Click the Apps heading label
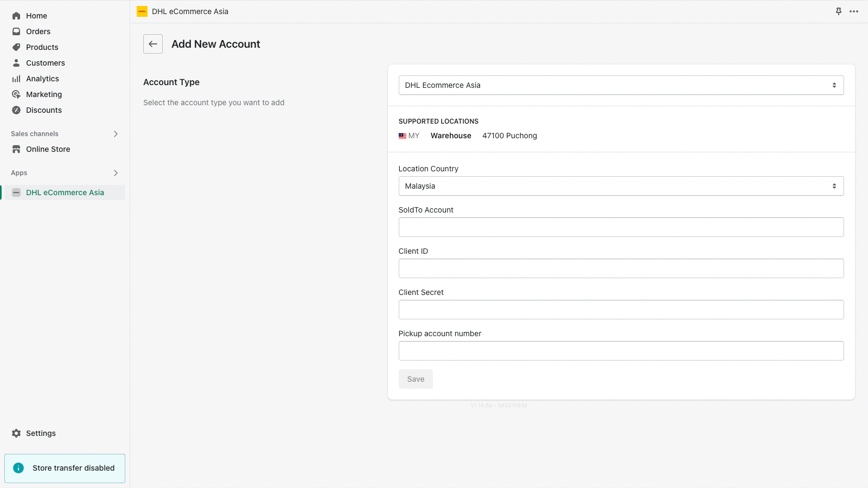 tap(19, 173)
